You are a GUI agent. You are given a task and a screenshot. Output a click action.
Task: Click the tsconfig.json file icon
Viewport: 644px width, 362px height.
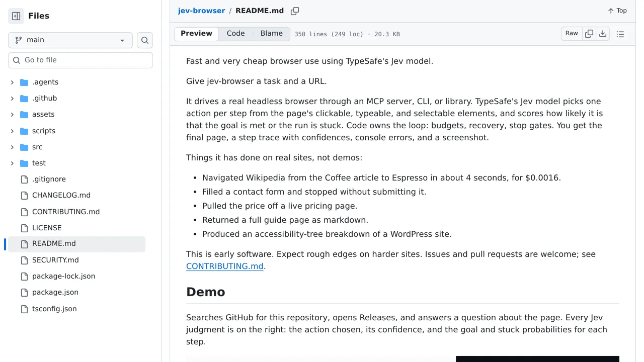(24, 309)
